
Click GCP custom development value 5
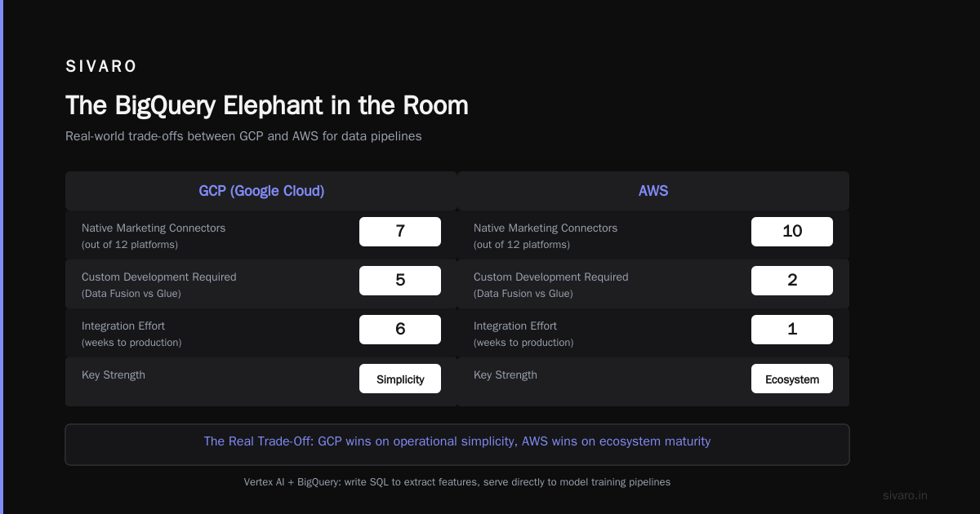400,281
